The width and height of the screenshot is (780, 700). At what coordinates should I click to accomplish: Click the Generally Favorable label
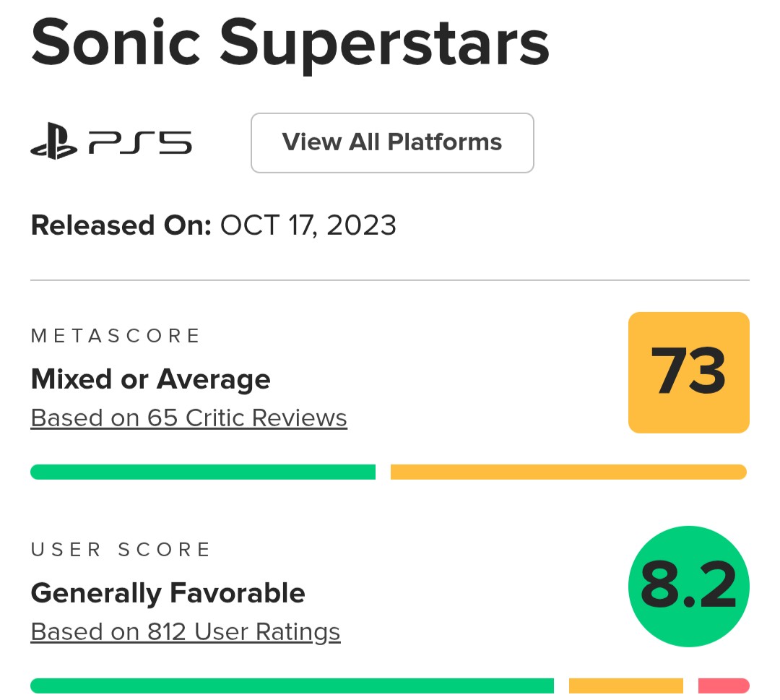click(168, 593)
